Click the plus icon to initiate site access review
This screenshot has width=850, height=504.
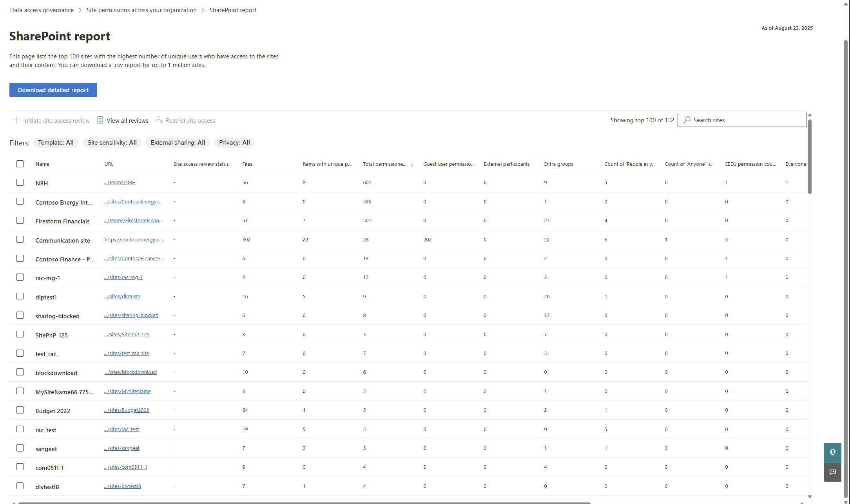[x=16, y=120]
